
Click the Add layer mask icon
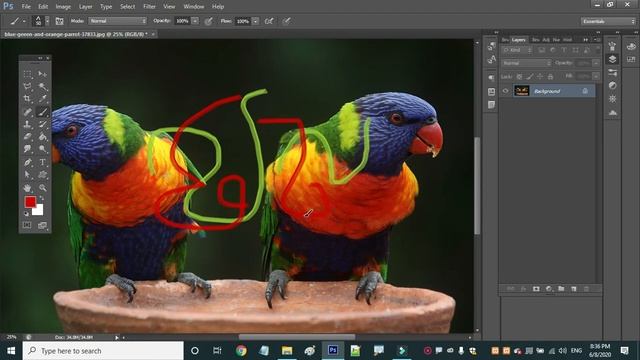coord(536,289)
